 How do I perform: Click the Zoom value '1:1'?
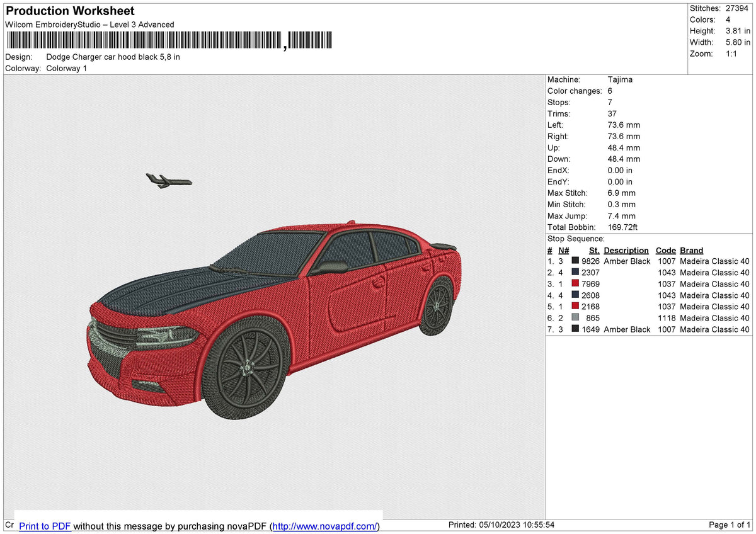(733, 54)
